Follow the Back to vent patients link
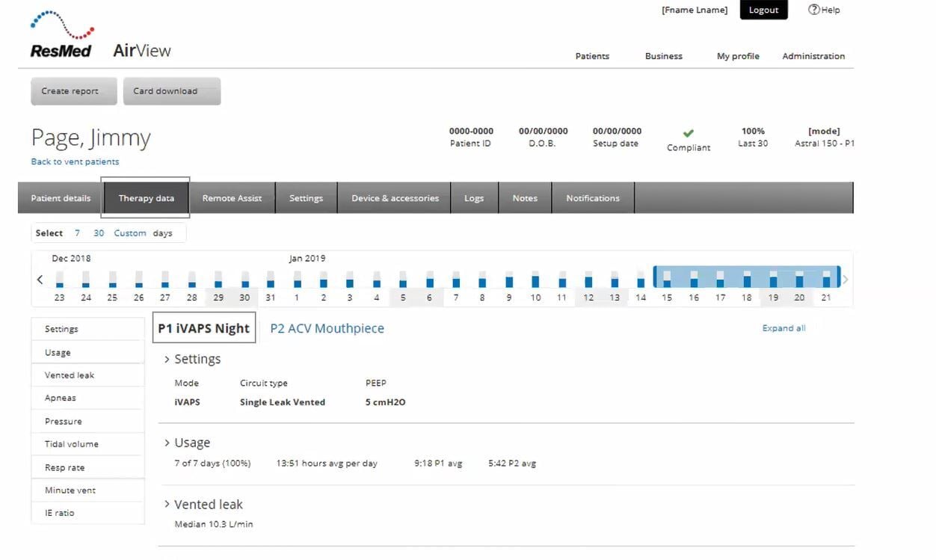Image resolution: width=936 pixels, height=560 pixels. (x=75, y=161)
